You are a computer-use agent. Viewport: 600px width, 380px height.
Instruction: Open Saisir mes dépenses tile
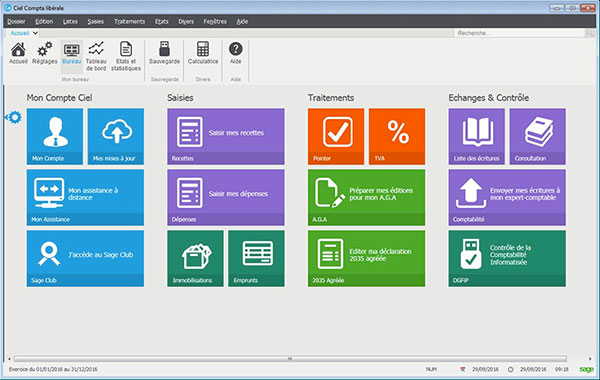pyautogui.click(x=226, y=197)
